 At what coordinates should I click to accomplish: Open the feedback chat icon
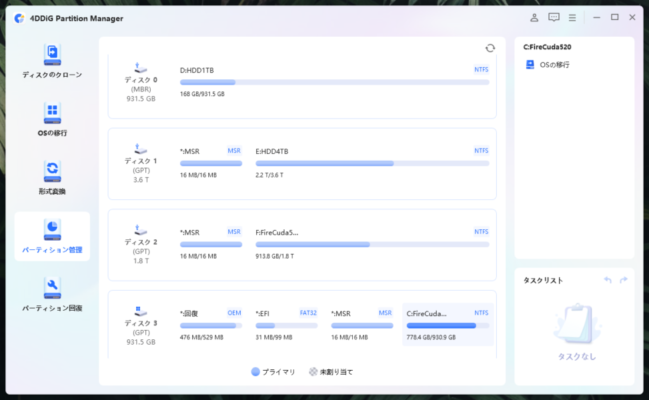click(x=554, y=17)
